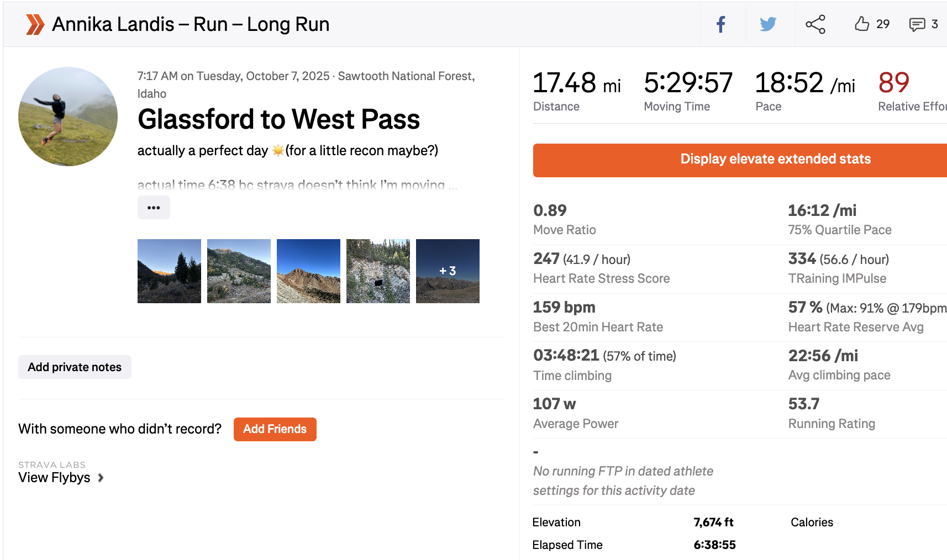Click Add private notes button
Screen dimensions: 947x560
[75, 367]
